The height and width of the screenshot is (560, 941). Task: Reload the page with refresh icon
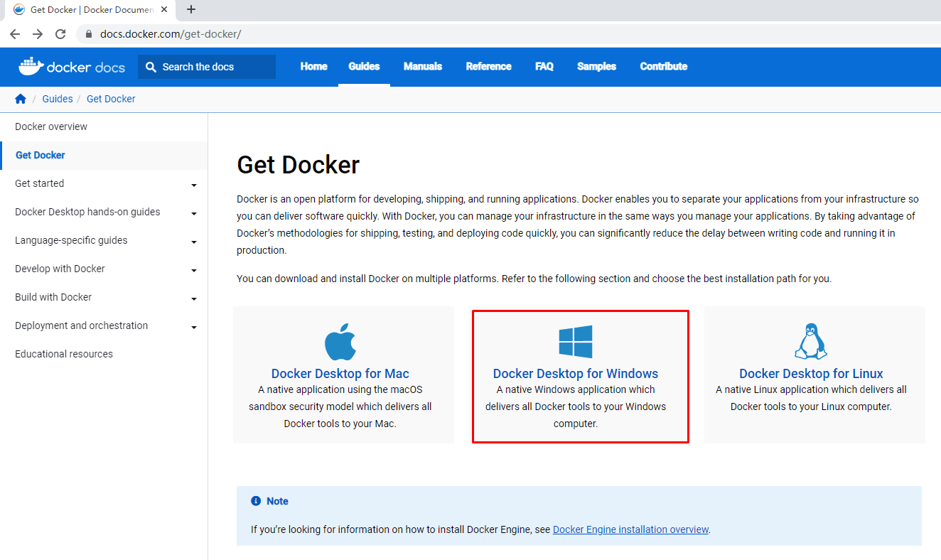click(x=60, y=33)
